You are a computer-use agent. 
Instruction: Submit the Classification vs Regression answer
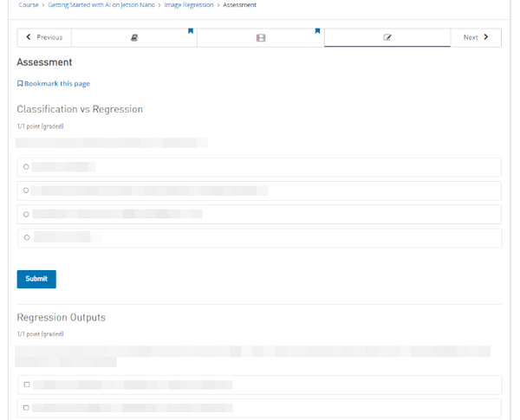coord(36,279)
